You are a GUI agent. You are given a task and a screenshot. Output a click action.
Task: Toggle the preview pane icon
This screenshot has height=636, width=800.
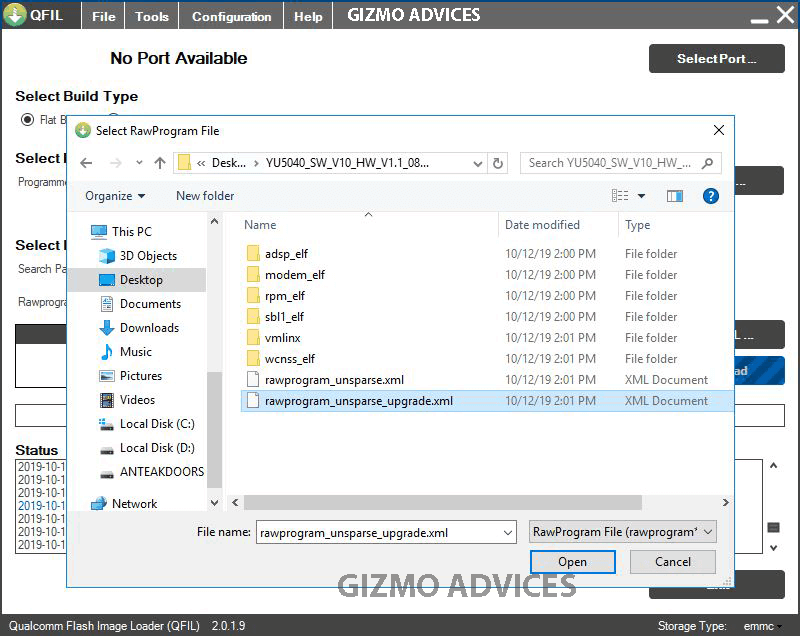click(x=674, y=196)
